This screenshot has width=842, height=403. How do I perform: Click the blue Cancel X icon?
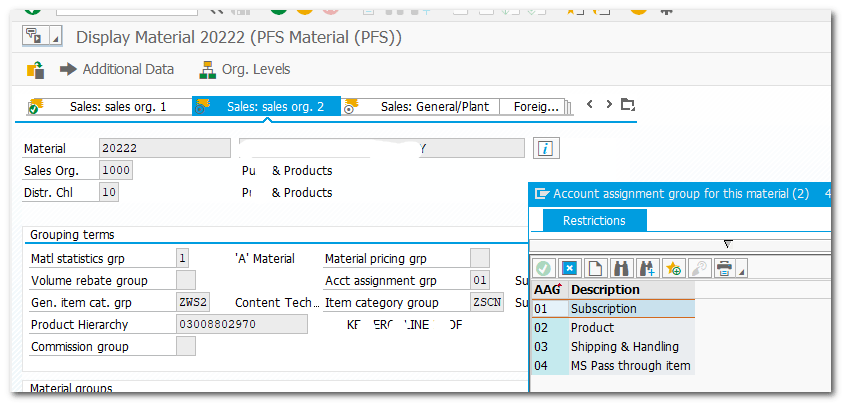point(569,268)
